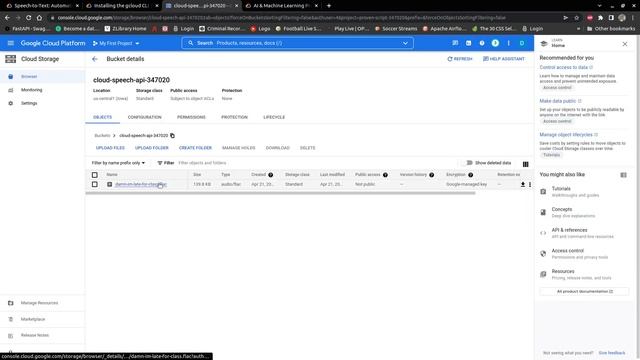Click the horizontal scrollbar under the table
This screenshot has height=360, width=640.
pos(280,193)
